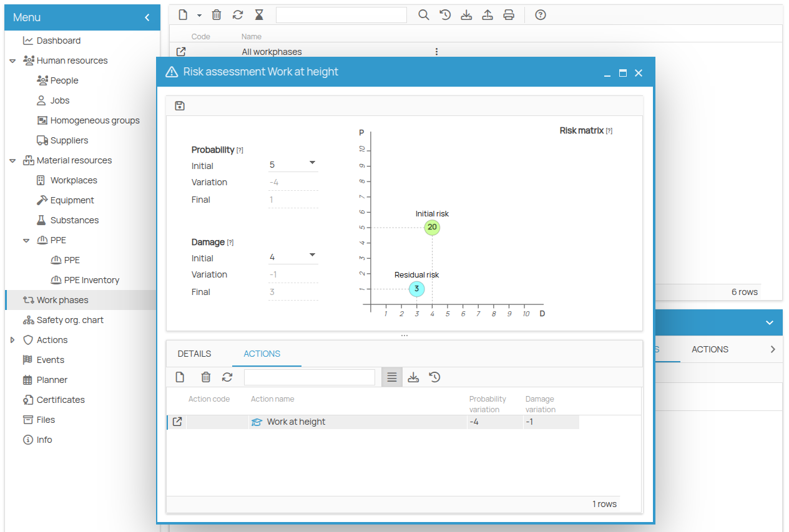Image resolution: width=789 pixels, height=532 pixels.
Task: Apply the hourglass filter to work phases
Action: coord(258,14)
